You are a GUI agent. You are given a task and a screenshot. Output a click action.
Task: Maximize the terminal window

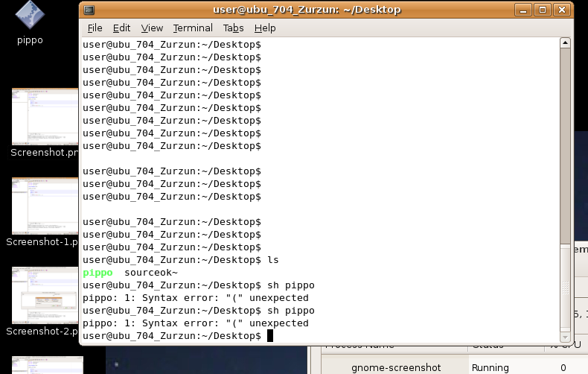pos(542,10)
